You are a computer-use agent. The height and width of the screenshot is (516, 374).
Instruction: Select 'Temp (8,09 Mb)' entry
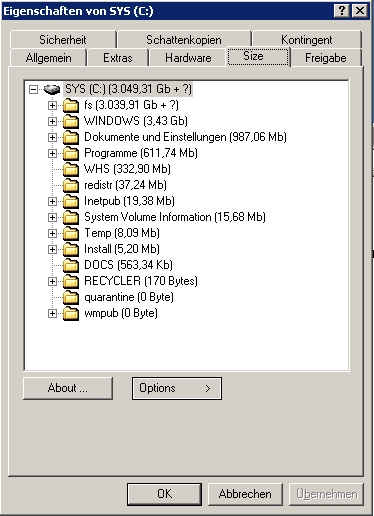[x=122, y=233]
